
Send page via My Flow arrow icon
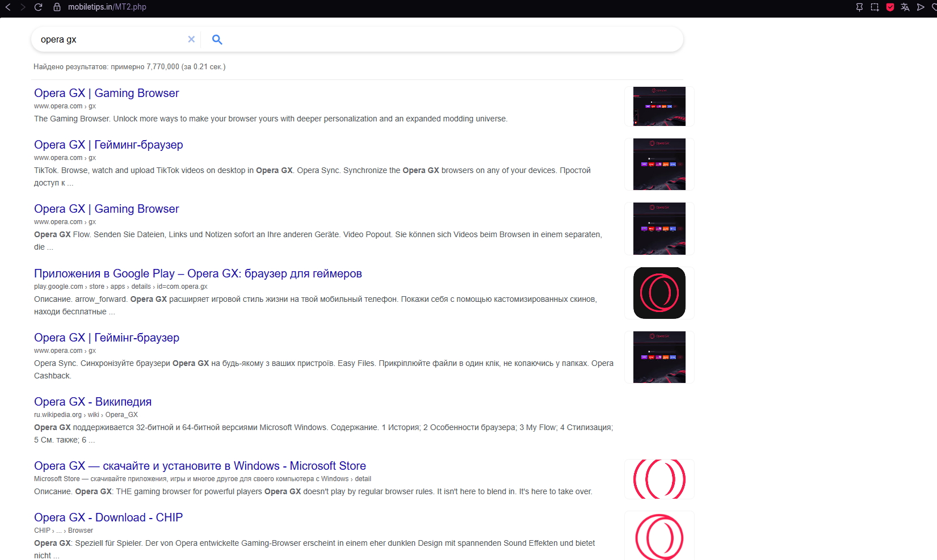point(921,7)
